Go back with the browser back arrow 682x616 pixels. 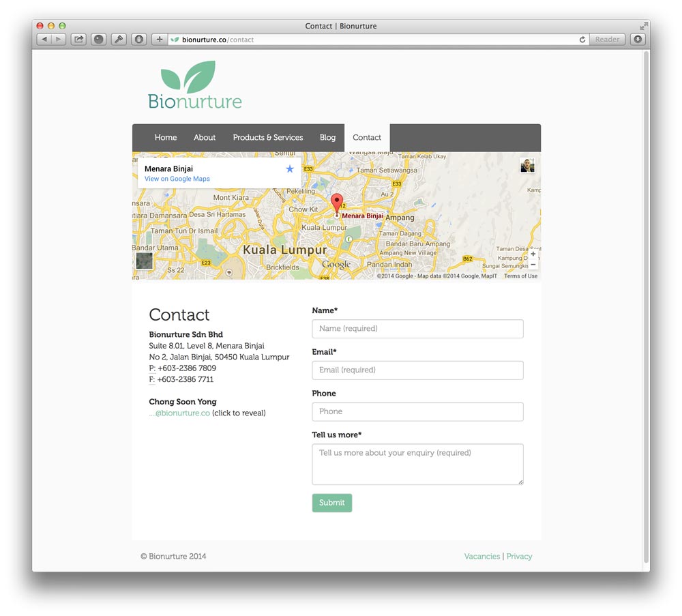pos(44,40)
